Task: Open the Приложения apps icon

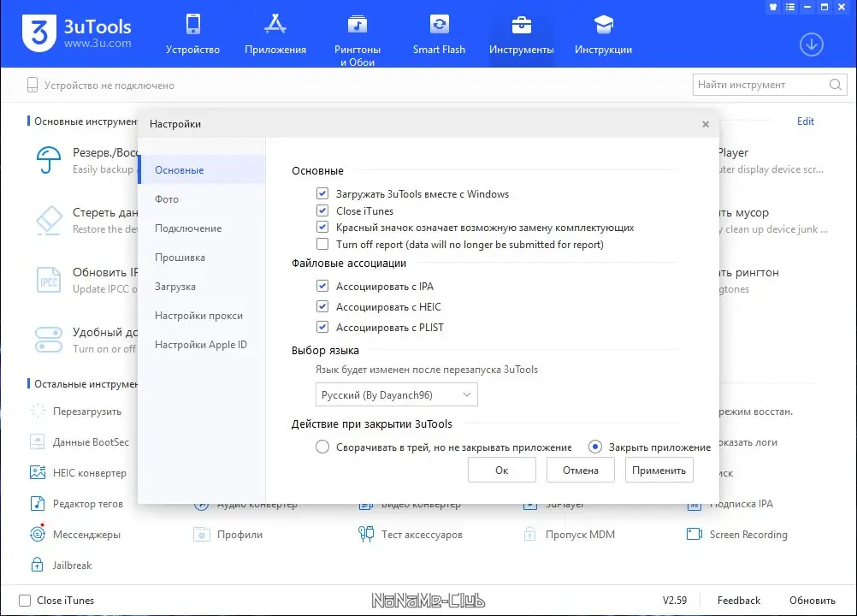Action: click(275, 24)
